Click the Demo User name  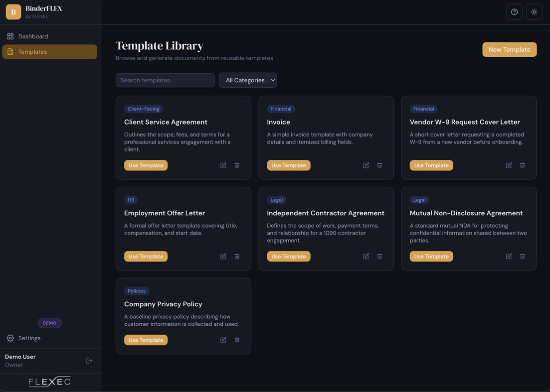[x=20, y=357]
